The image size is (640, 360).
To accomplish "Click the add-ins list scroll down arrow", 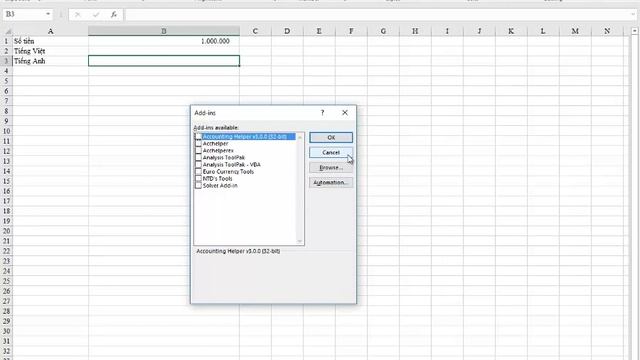I will 300,241.
